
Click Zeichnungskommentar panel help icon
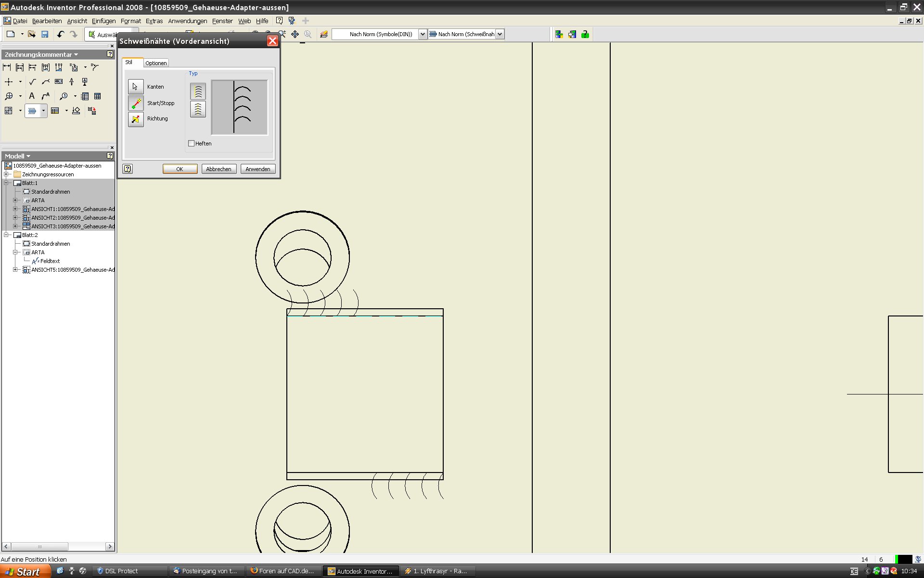[110, 54]
